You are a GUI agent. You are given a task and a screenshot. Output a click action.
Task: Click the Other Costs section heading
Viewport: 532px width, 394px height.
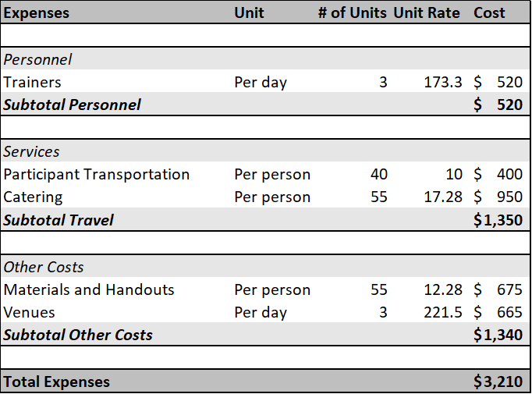pyautogui.click(x=44, y=267)
